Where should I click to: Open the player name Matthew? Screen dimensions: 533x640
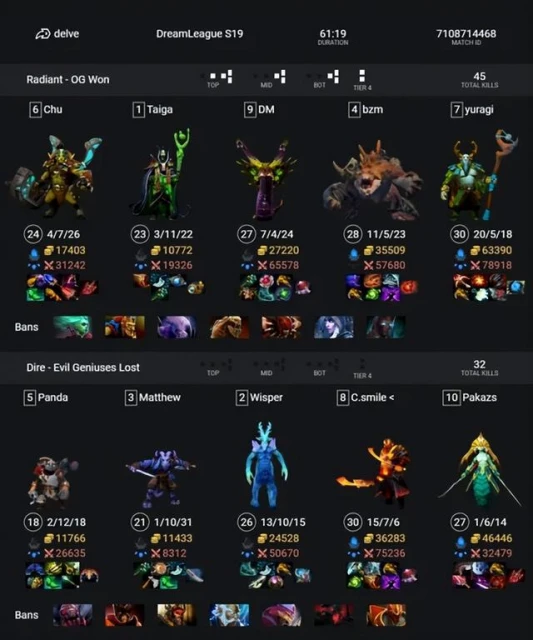tap(160, 398)
